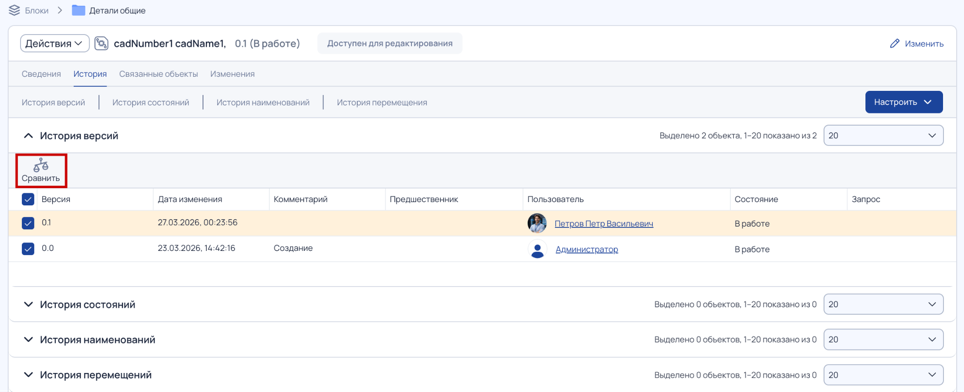
Task: Uncheck the checkbox for version 0.1
Action: (27, 224)
